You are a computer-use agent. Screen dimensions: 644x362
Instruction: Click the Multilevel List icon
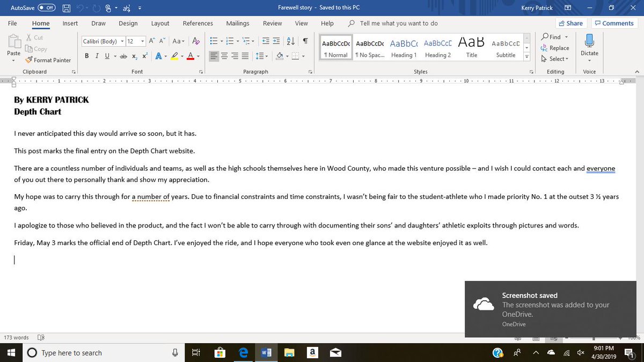(246, 41)
